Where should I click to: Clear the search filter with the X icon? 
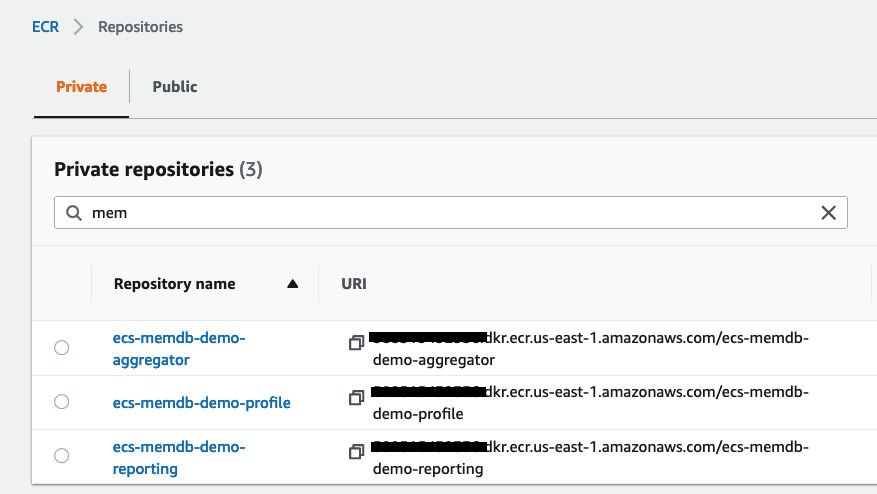828,213
